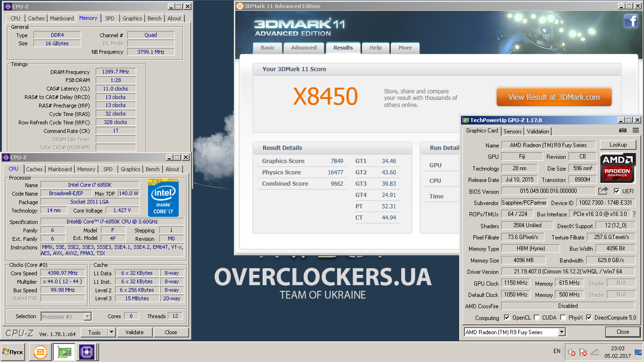Open the Action Center flag tray icon

click(x=583, y=352)
